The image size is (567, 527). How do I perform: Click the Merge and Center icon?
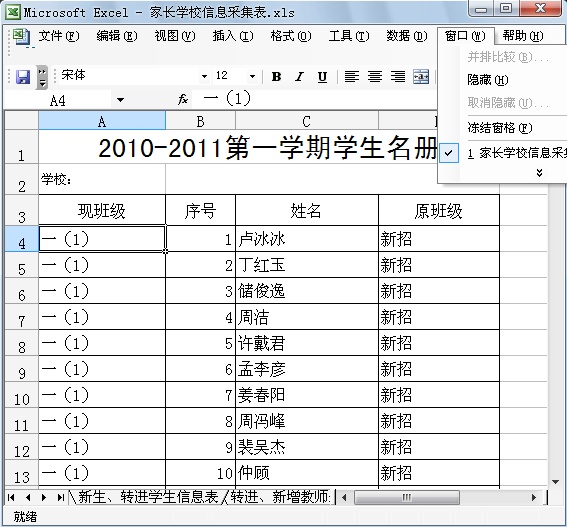point(421,77)
